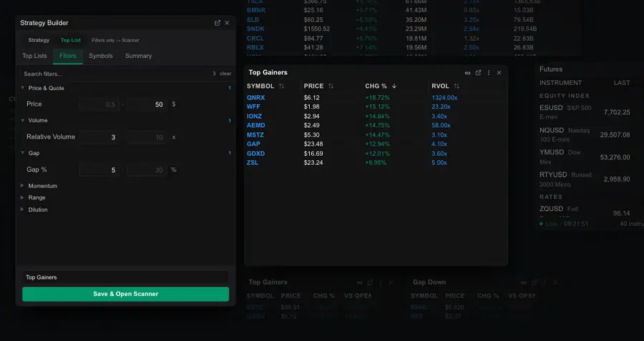
Task: Click WFF change +15.12%
Action: tap(377, 107)
